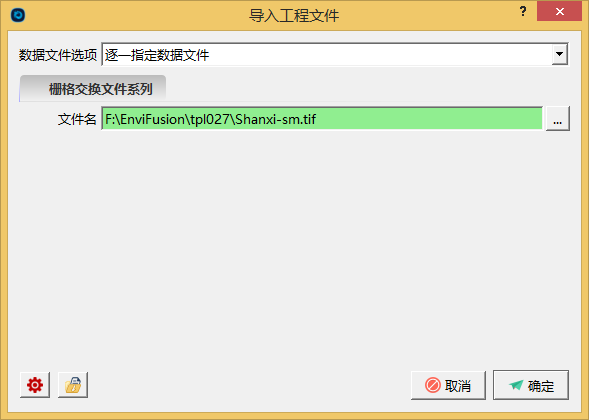Expand the 数据文件选项 dropdown arrow
The image size is (589, 420).
(x=559, y=54)
